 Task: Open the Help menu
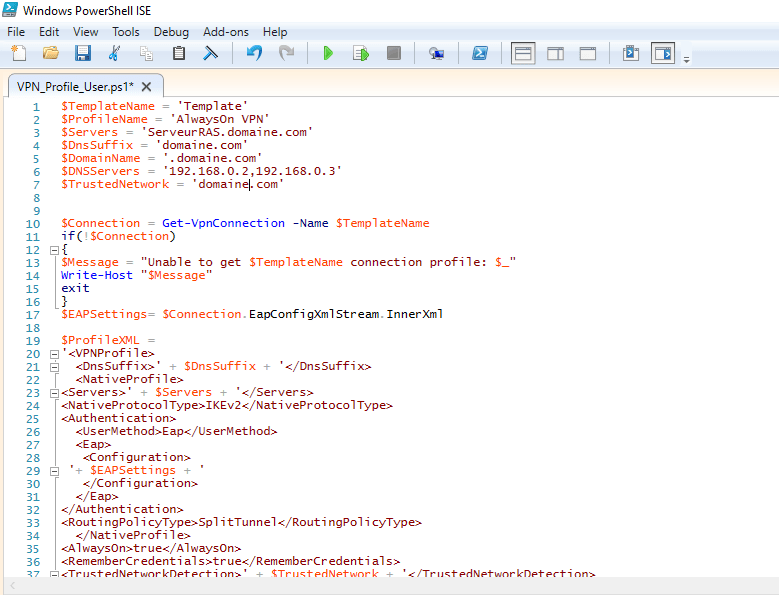tap(275, 32)
